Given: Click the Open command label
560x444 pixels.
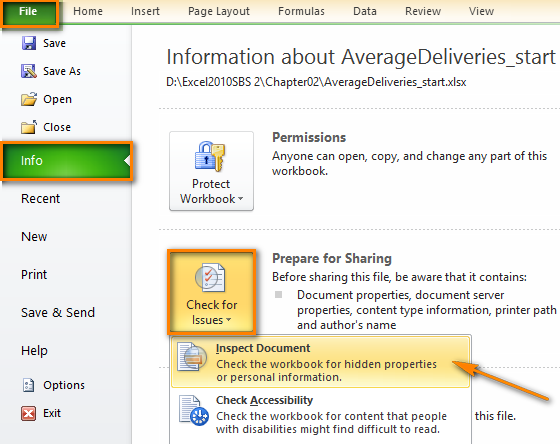Looking at the screenshot, I should 57,99.
